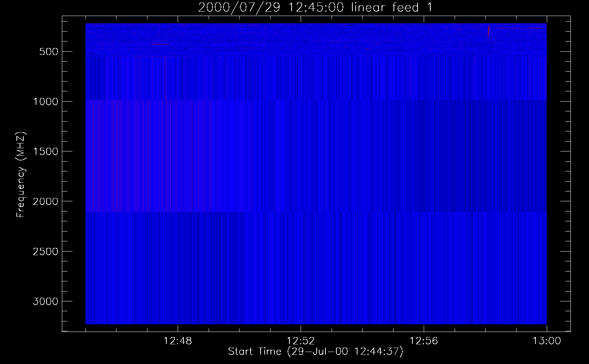
Task: Click the plot title '2000/07/29 12:45:00 linear feed 1'
Action: pos(315,7)
